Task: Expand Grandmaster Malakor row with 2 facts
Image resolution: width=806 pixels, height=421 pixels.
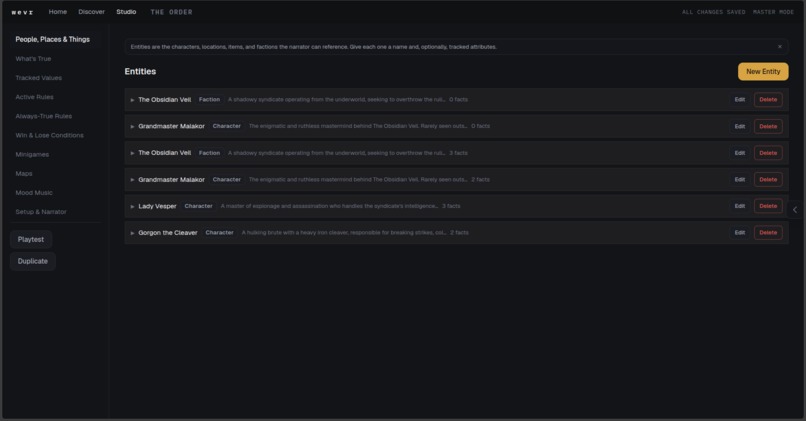Action: (132, 180)
